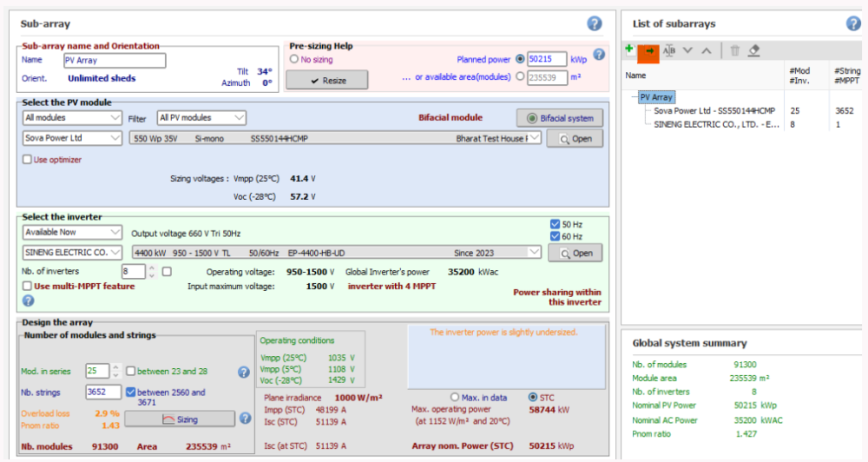The image size is (868, 462).
Task: Move subarray down with the chevron icon
Action: pyautogui.click(x=688, y=51)
